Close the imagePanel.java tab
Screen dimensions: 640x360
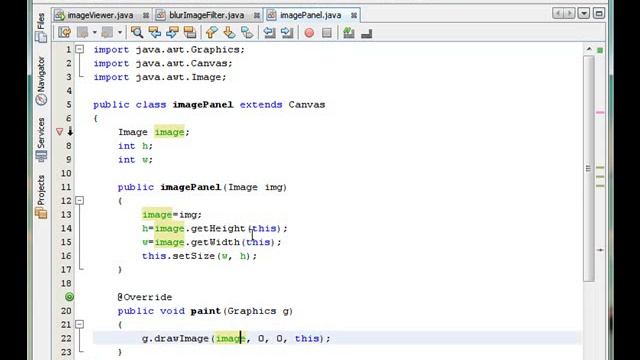354,16
